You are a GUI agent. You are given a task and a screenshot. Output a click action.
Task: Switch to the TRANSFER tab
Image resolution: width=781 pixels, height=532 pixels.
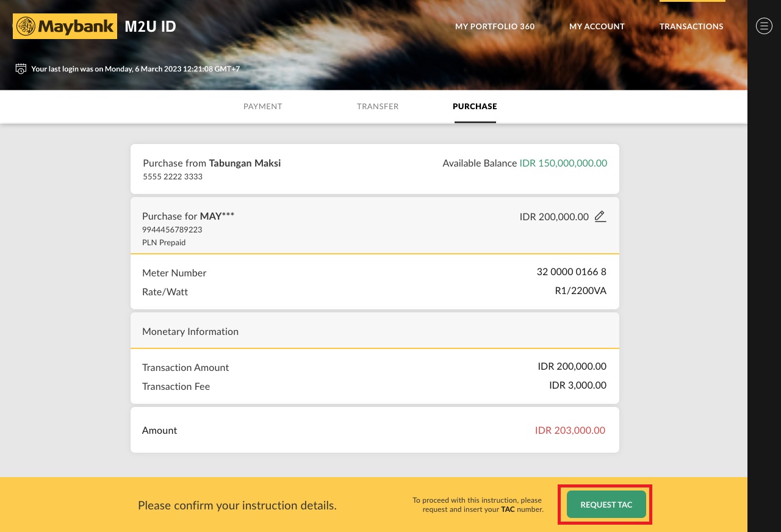click(x=378, y=106)
